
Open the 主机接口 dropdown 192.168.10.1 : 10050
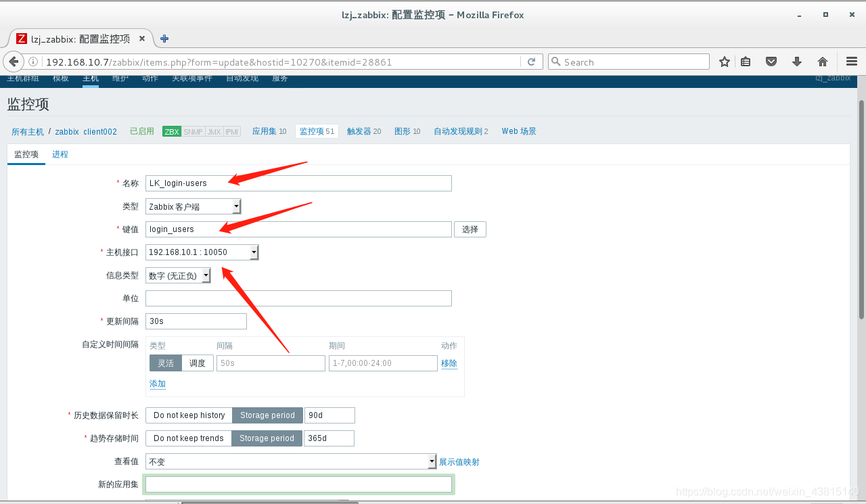[202, 252]
